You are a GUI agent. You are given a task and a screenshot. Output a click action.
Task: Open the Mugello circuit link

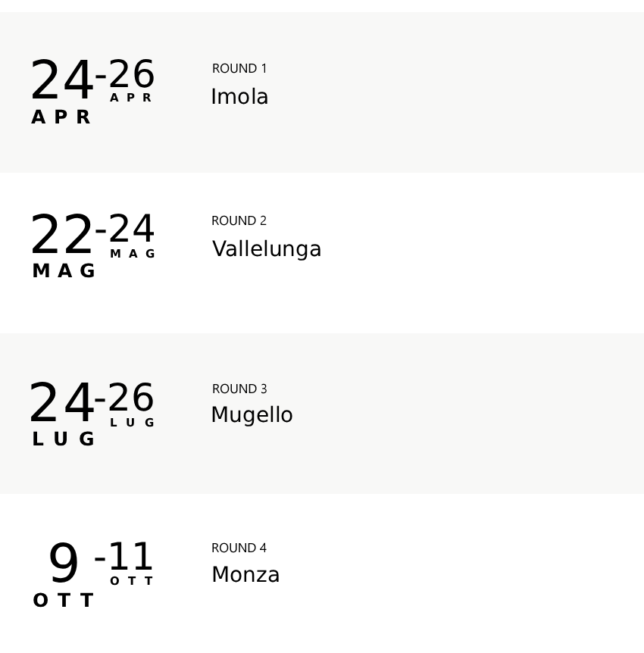(x=252, y=415)
